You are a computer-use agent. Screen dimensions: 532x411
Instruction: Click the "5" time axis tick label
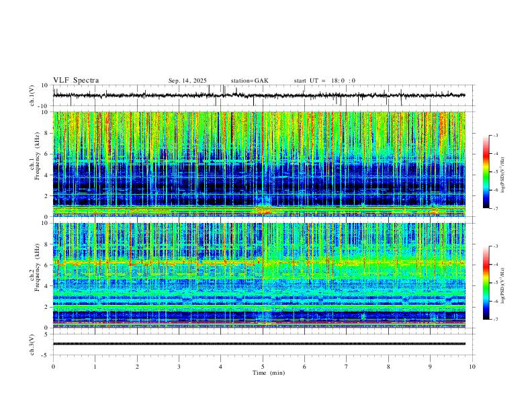(x=263, y=367)
